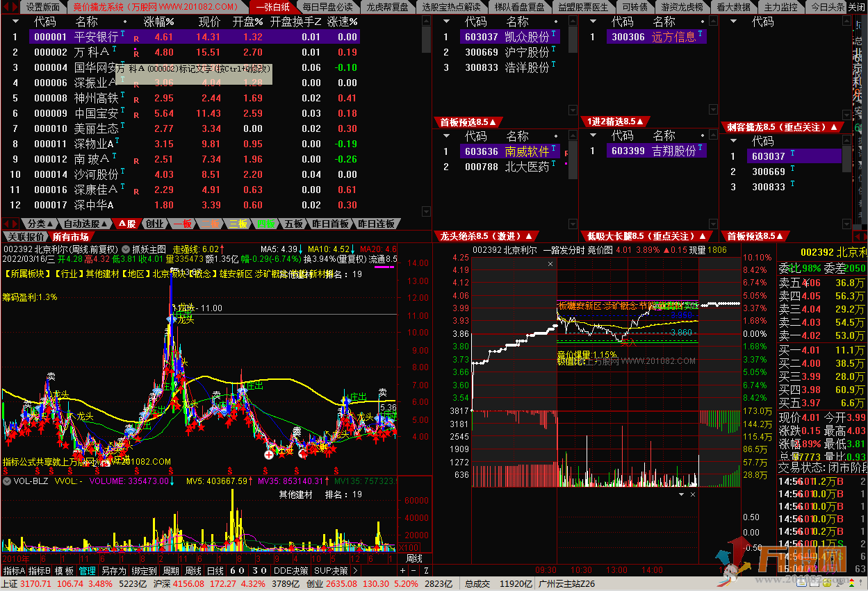Click the 关闭 button at top right

856,7
